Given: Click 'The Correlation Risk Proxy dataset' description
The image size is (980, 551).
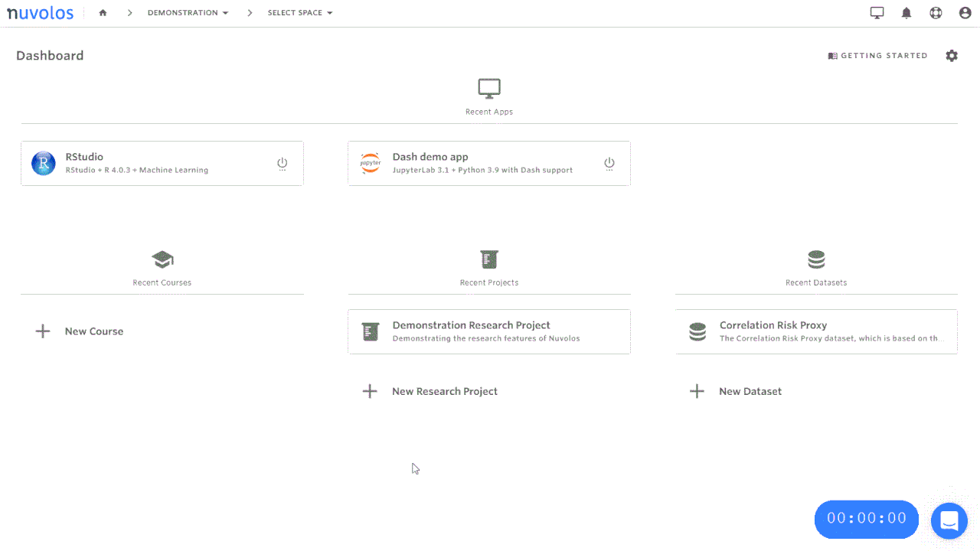Looking at the screenshot, I should (x=831, y=338).
